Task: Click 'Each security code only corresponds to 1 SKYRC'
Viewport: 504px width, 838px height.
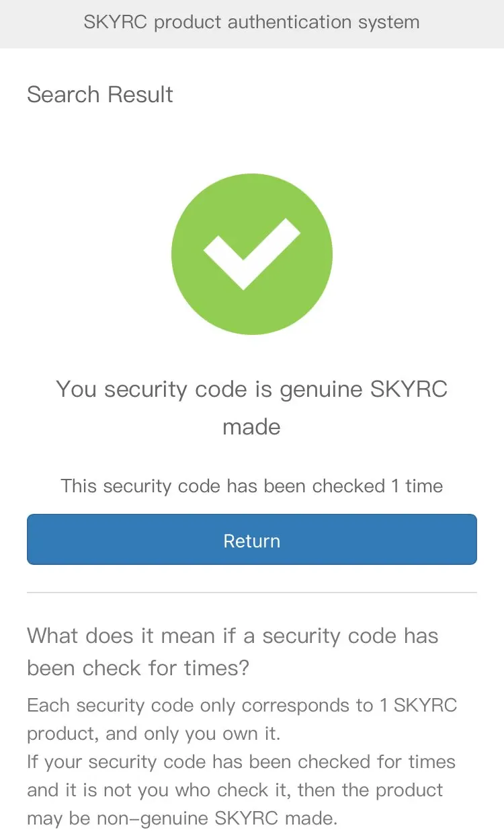Action: coord(242,706)
